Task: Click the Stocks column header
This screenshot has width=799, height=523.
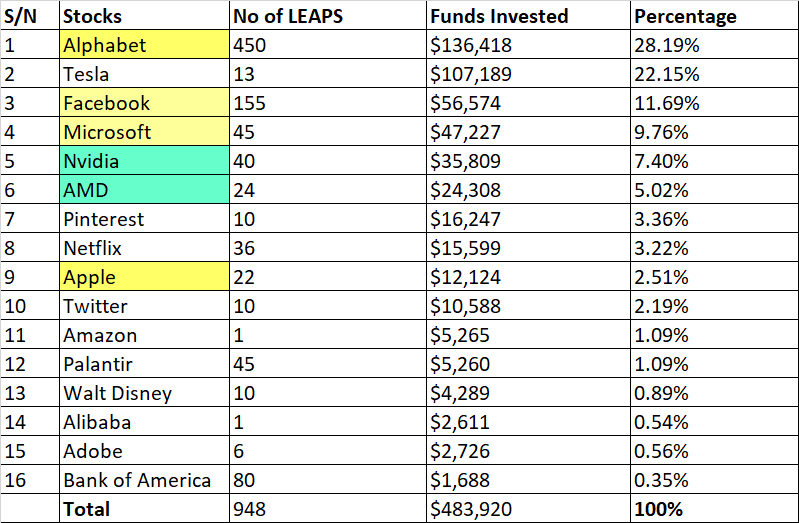Action: tap(143, 16)
